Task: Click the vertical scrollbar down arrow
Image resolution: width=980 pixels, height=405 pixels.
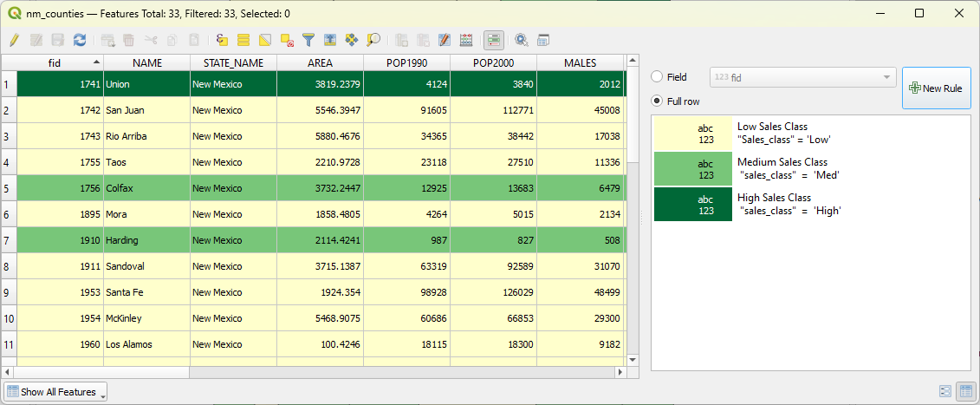Action: (x=633, y=360)
